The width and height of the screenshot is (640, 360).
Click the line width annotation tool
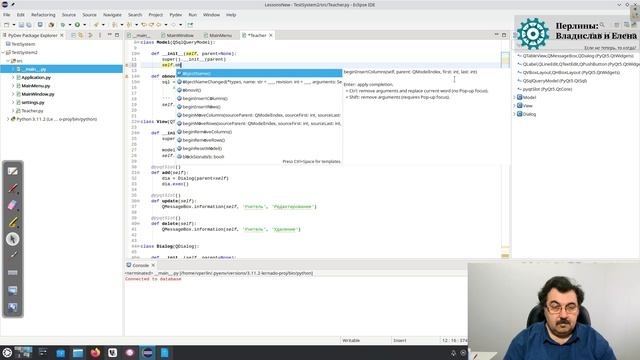pyautogui.click(x=13, y=272)
